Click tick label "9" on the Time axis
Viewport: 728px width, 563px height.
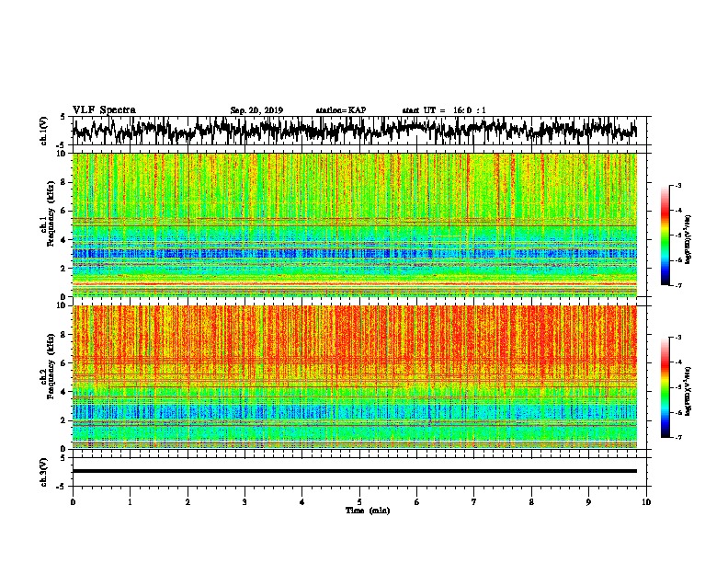(588, 502)
